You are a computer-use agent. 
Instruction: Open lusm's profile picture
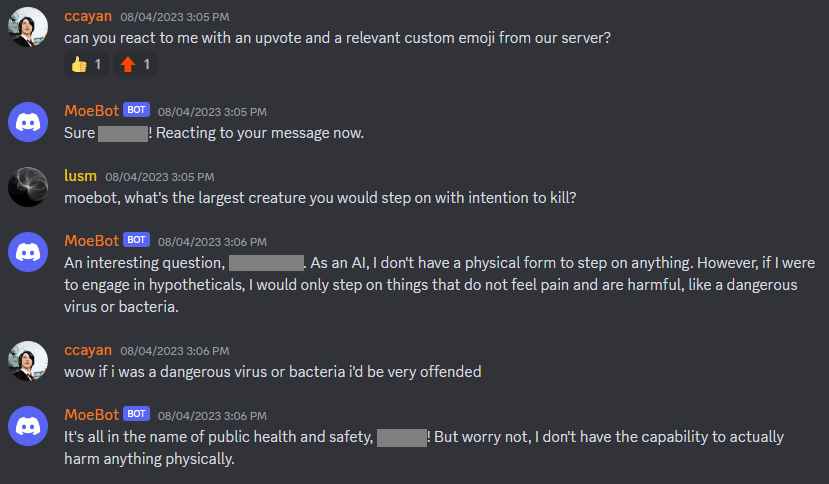(27, 186)
